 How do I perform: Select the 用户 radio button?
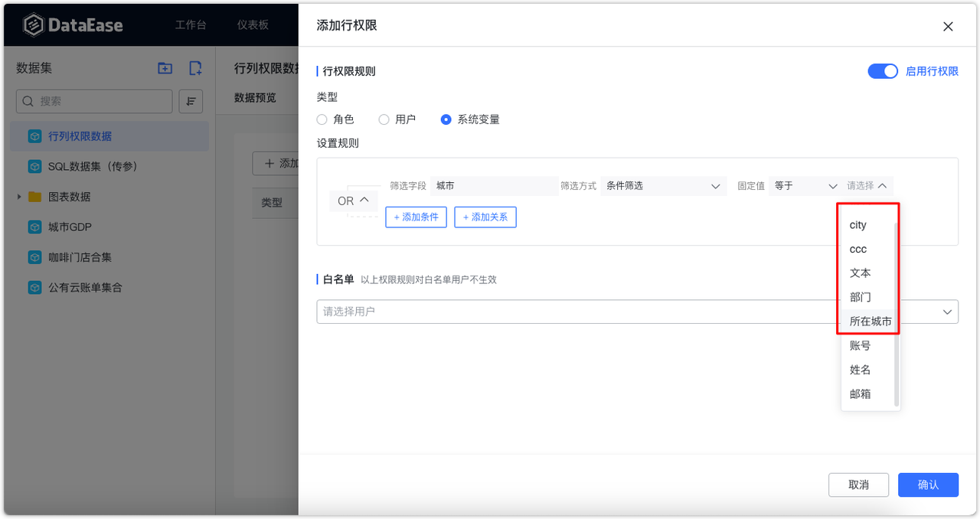(383, 119)
